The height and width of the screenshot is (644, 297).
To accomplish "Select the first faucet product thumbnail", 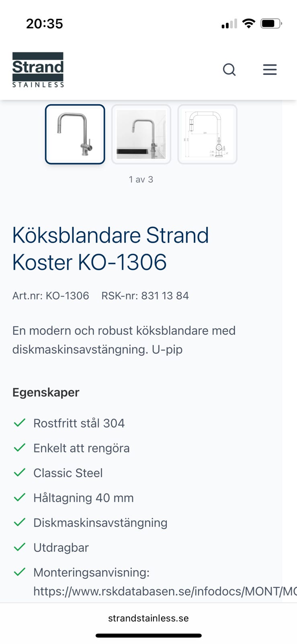I will [x=75, y=134].
